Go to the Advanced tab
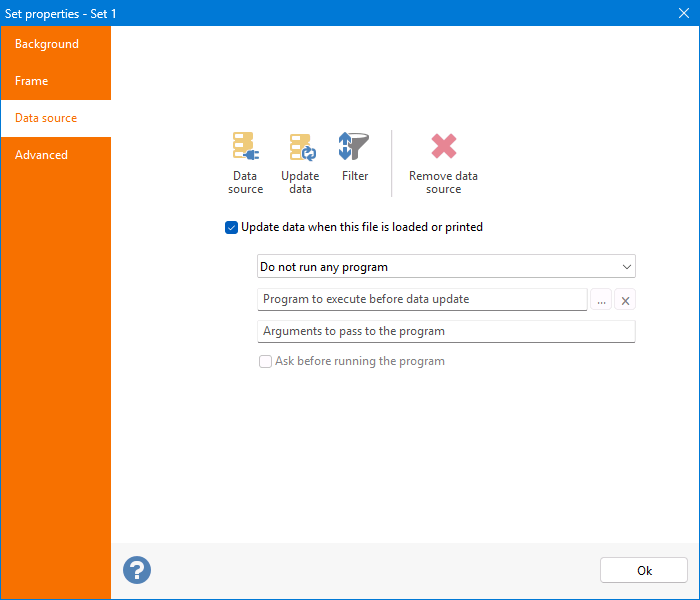700x600 pixels. pos(42,155)
